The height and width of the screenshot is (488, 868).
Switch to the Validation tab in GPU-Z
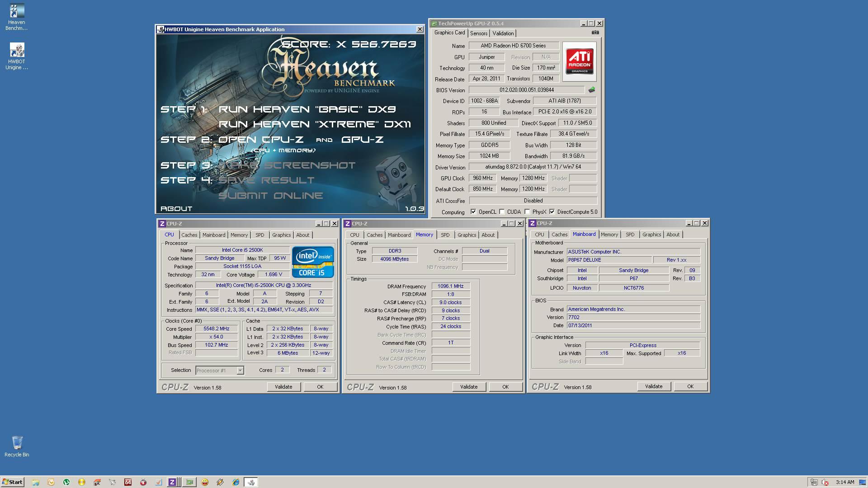tap(503, 33)
